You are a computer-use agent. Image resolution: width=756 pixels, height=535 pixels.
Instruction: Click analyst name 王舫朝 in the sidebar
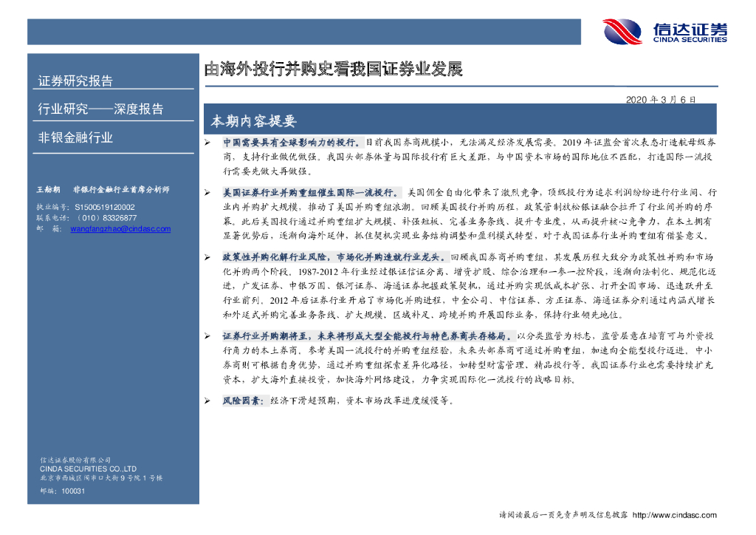tap(48, 190)
